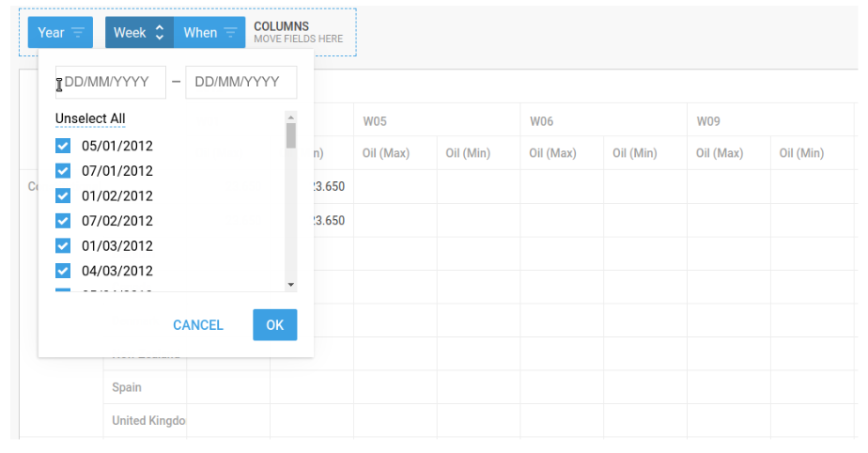Uncheck the 01/02/2012 date checkbox

coord(63,195)
